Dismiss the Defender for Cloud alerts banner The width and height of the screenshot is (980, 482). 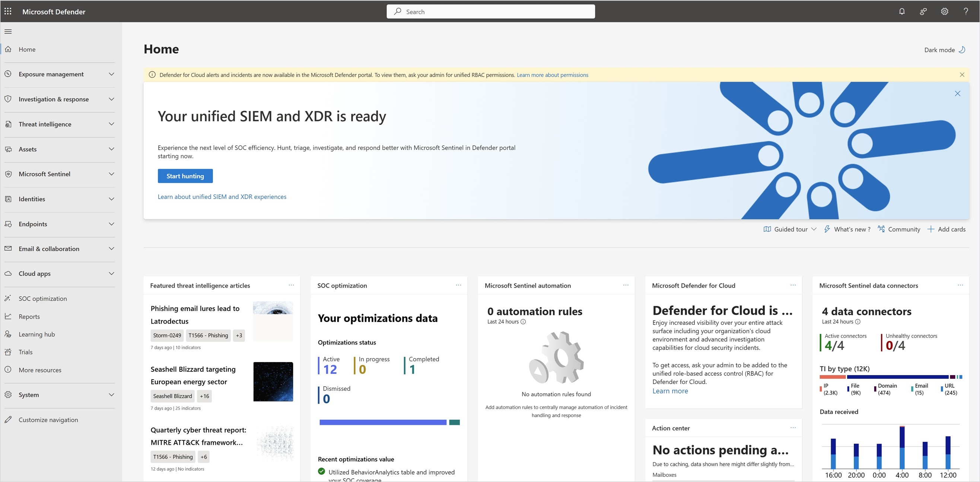click(962, 74)
